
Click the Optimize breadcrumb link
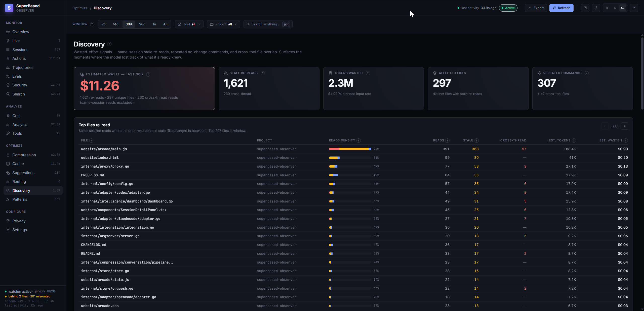click(80, 8)
